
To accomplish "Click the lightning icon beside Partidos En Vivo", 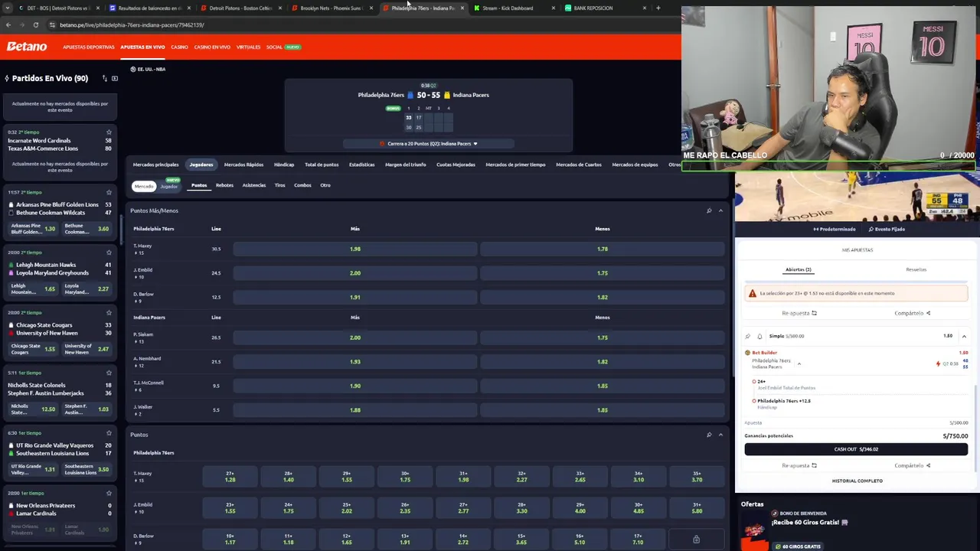I will tap(6, 78).
